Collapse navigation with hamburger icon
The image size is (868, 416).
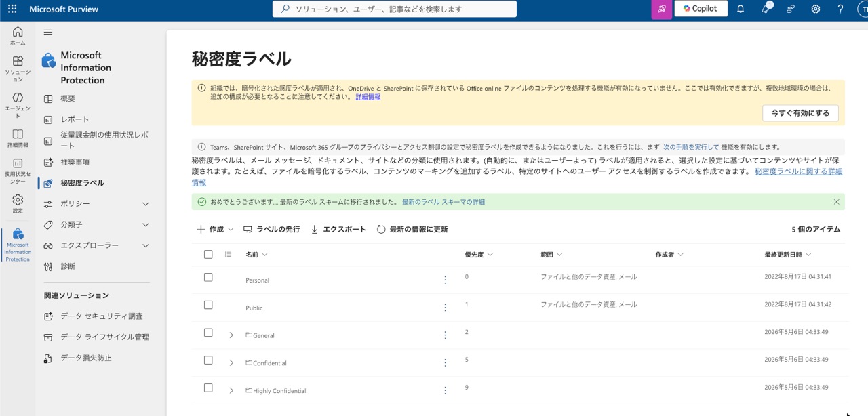[x=48, y=32]
